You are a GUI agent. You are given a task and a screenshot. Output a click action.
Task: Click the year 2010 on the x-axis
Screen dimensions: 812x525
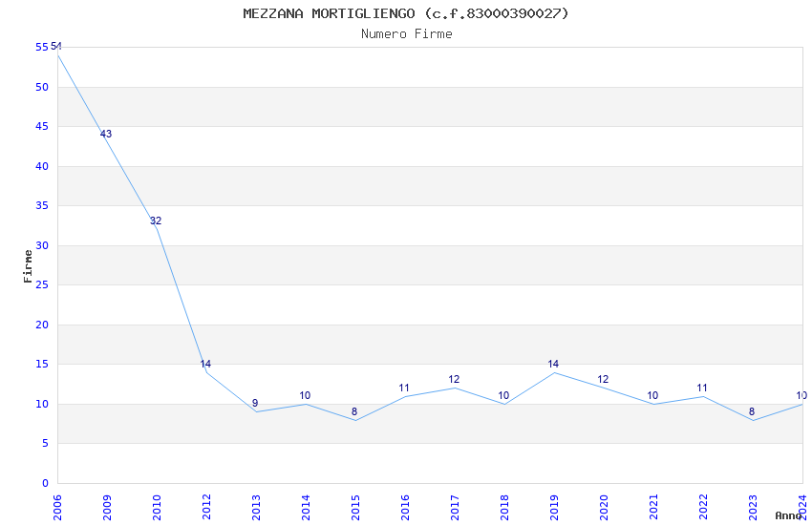click(157, 508)
